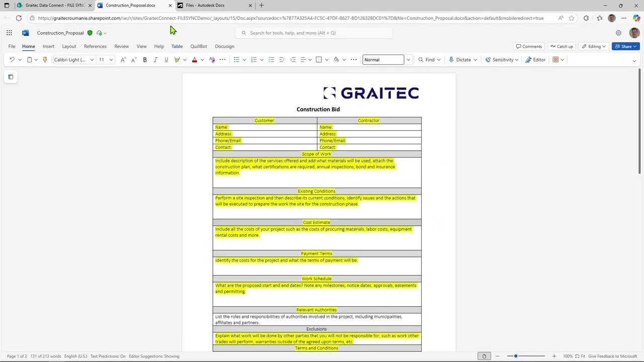Refresh the browser page
644x362 pixels.
19,18
